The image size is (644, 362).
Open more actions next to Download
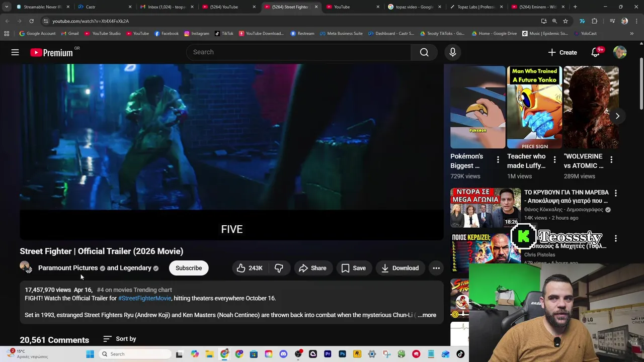pyautogui.click(x=436, y=268)
